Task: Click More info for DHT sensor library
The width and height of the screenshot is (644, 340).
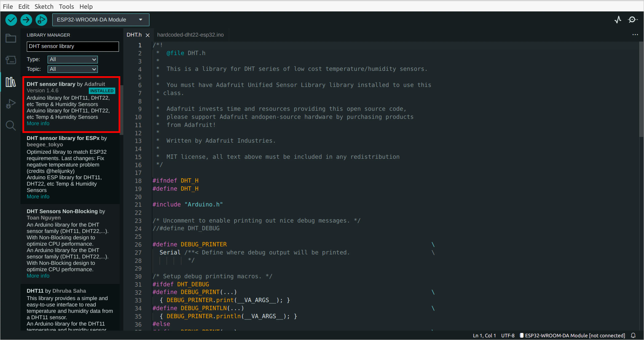Action: pyautogui.click(x=38, y=123)
